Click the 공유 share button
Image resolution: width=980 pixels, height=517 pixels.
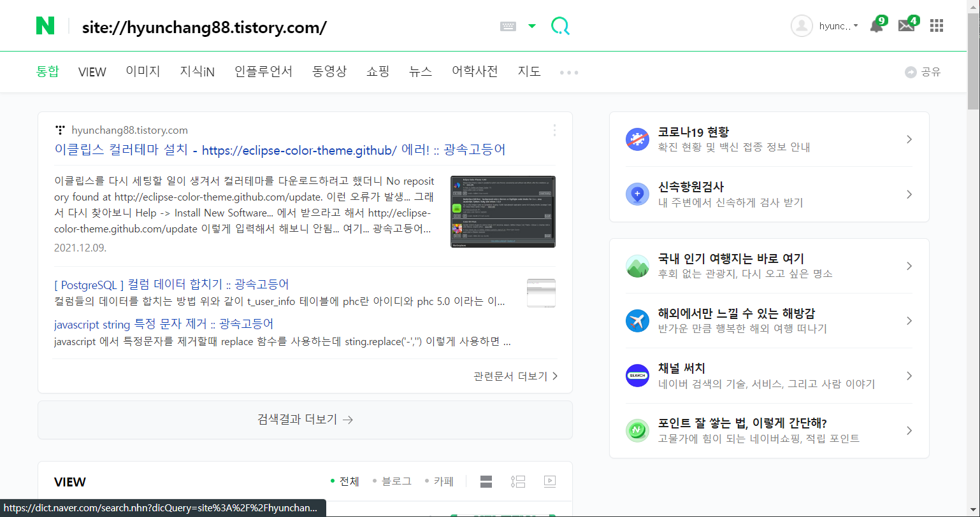923,72
